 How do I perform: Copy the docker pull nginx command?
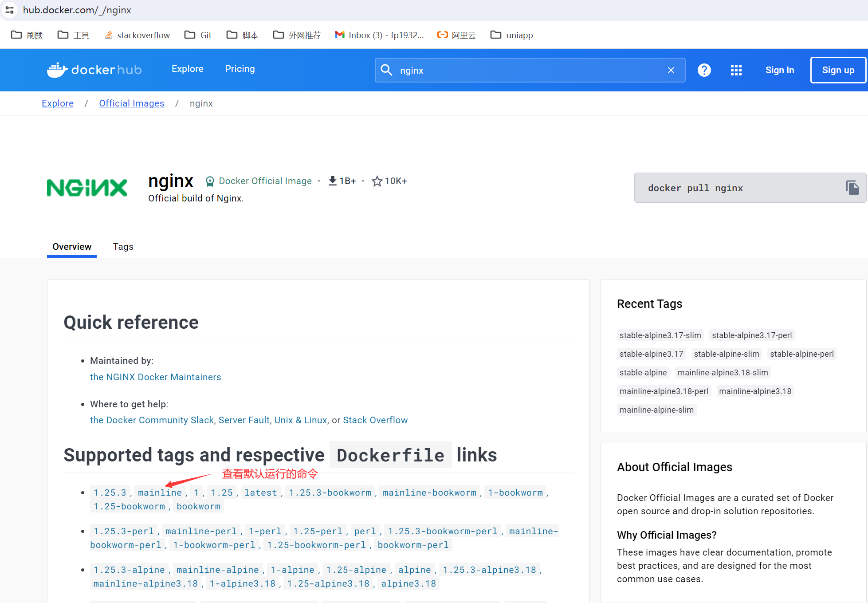(x=852, y=188)
